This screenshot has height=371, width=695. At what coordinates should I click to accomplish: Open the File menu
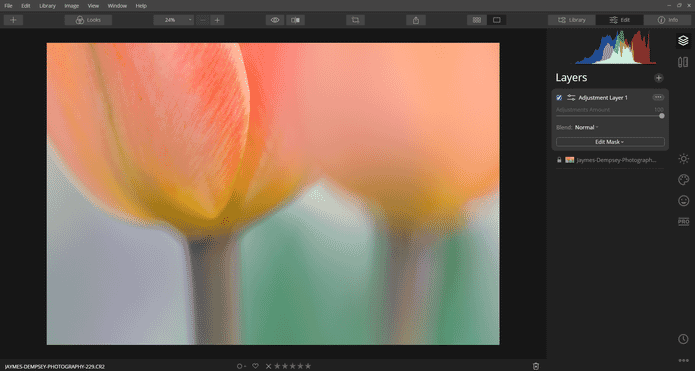pos(8,6)
